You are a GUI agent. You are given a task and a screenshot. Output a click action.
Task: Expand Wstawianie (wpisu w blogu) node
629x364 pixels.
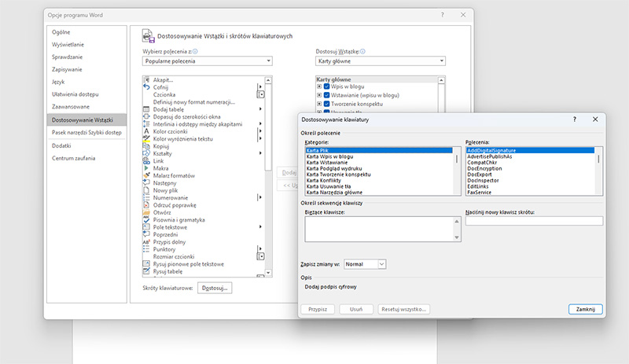319,95
